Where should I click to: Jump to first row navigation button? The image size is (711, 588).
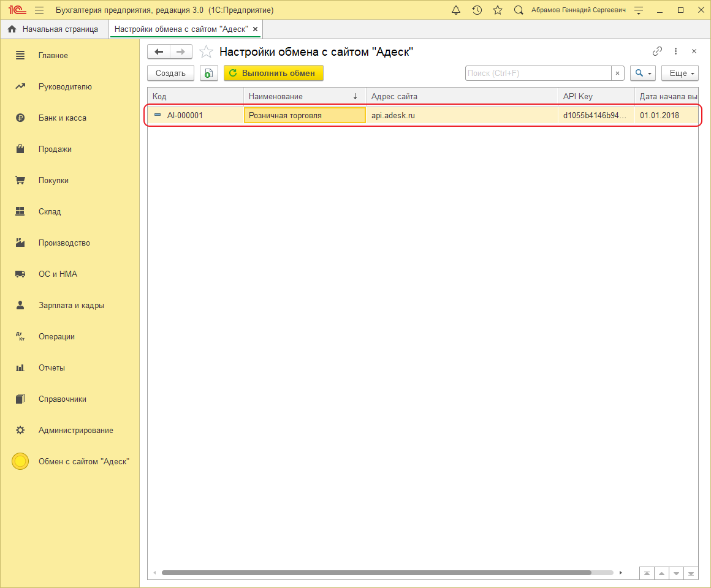647,573
